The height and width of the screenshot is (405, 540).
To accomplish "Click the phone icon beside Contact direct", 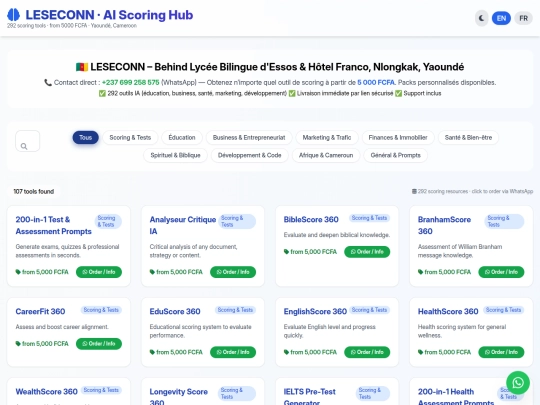I will (48, 83).
